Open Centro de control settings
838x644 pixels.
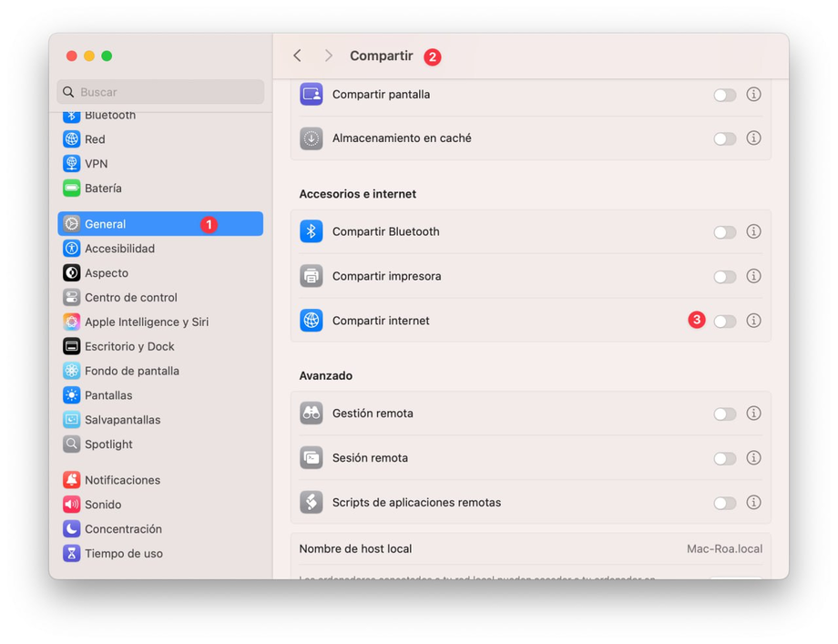(130, 298)
